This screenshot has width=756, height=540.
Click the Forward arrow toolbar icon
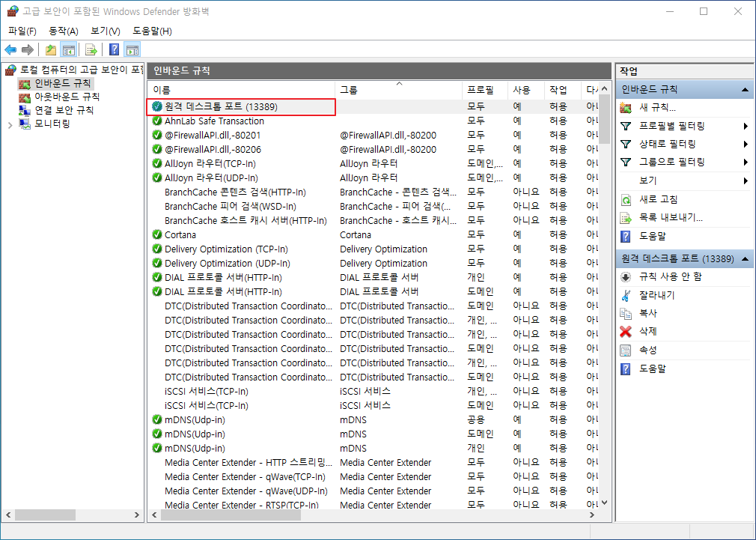coord(28,49)
